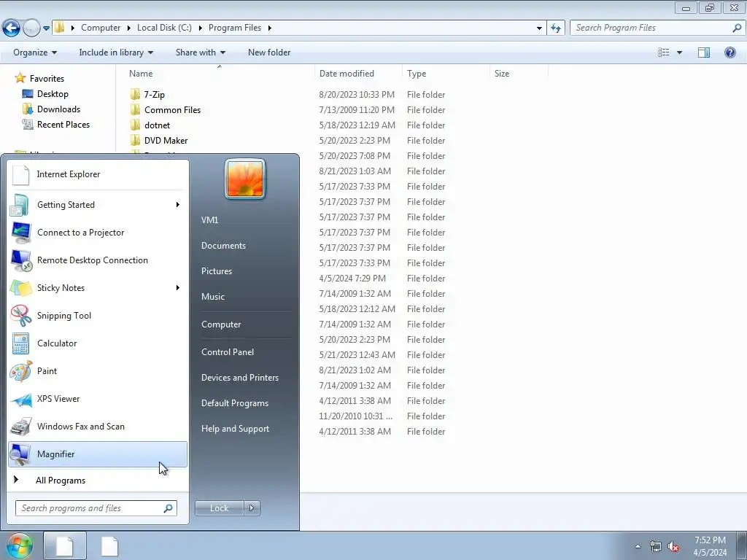The width and height of the screenshot is (747, 560).
Task: Open Control Panel
Action: [x=228, y=352]
